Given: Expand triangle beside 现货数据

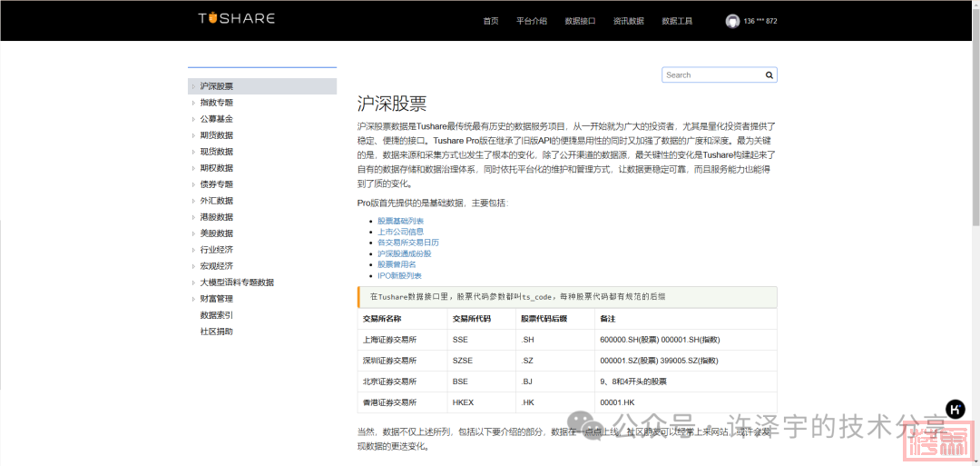Looking at the screenshot, I should click(194, 152).
